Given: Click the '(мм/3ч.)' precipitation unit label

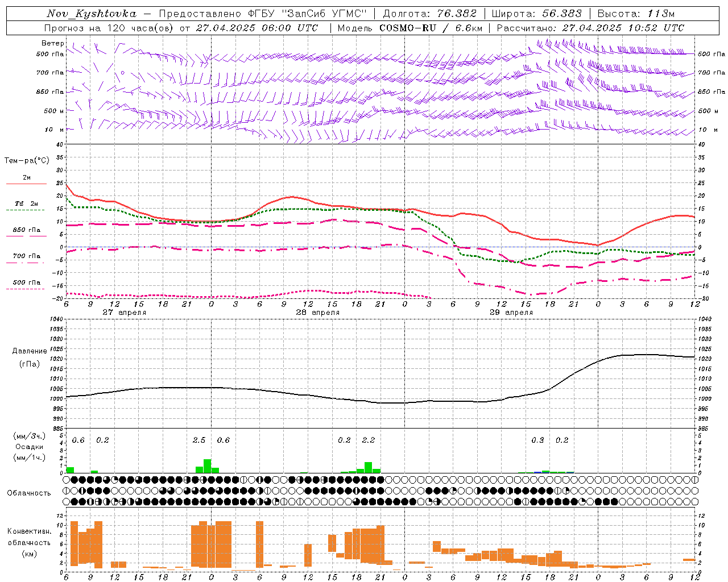Looking at the screenshot, I should click(x=30, y=436).
